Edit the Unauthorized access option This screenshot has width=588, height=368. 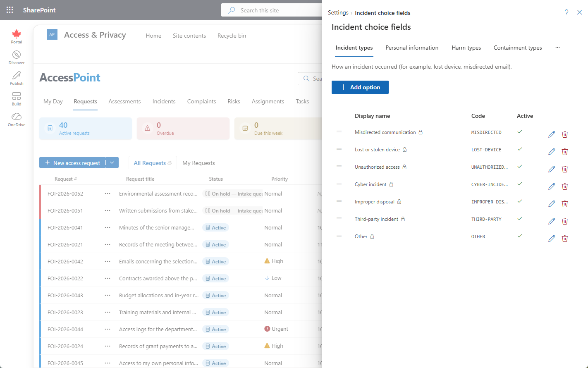point(552,169)
